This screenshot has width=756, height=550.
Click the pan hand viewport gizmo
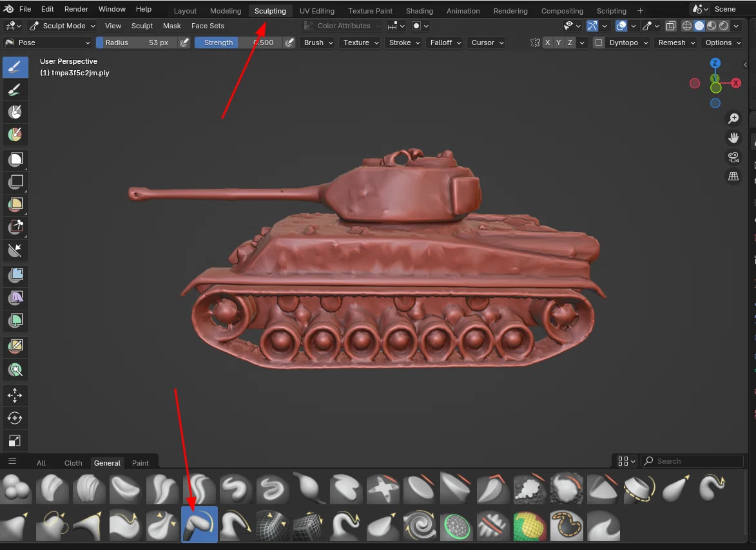733,138
